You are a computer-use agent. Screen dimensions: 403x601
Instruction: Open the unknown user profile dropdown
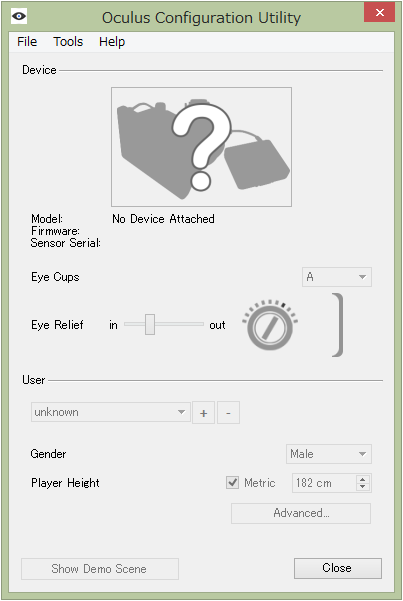click(x=110, y=412)
